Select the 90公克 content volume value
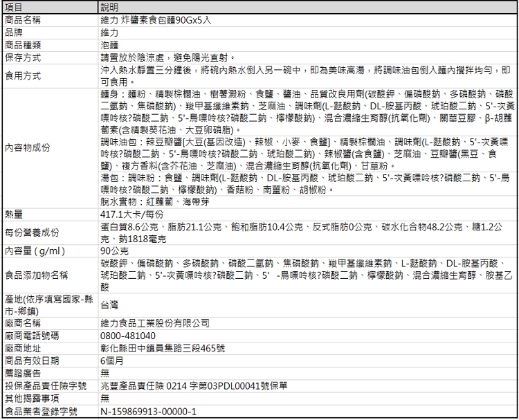The width and height of the screenshot is (519, 420). tap(114, 250)
